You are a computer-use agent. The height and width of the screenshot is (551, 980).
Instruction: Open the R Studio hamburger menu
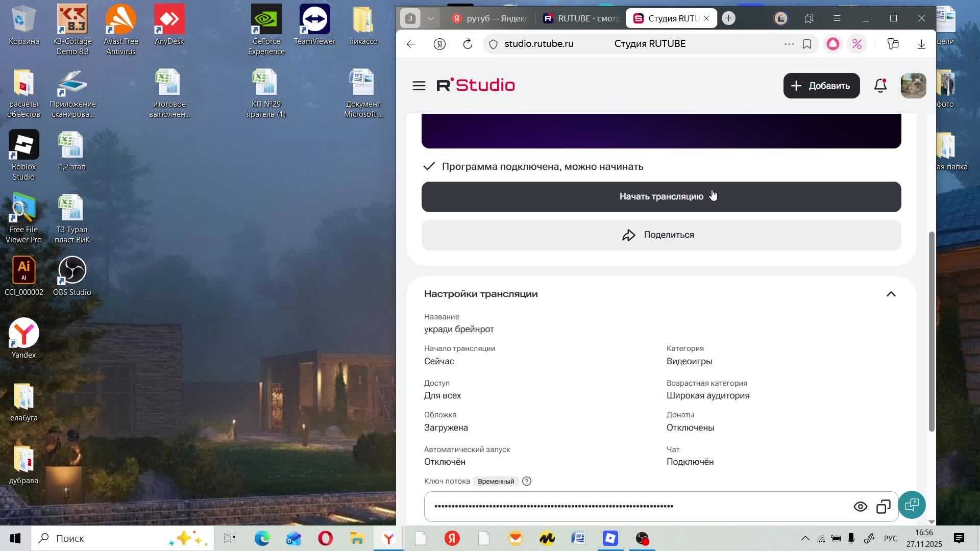pos(419,86)
